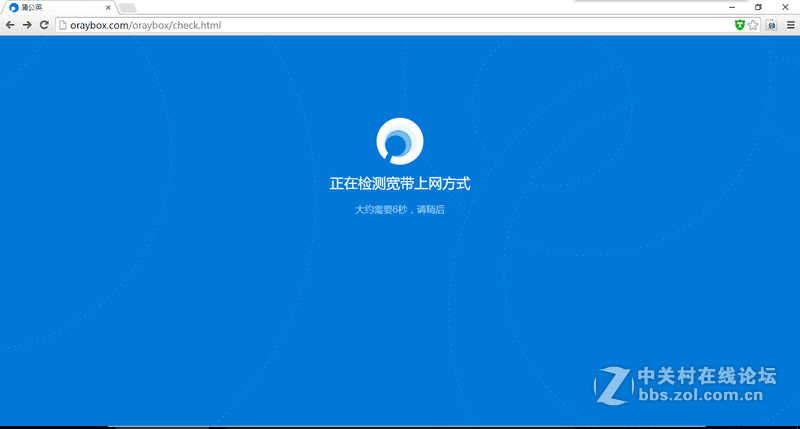This screenshot has height=429, width=800.
Task: Bookmark this page with the star icon
Action: coord(753,25)
